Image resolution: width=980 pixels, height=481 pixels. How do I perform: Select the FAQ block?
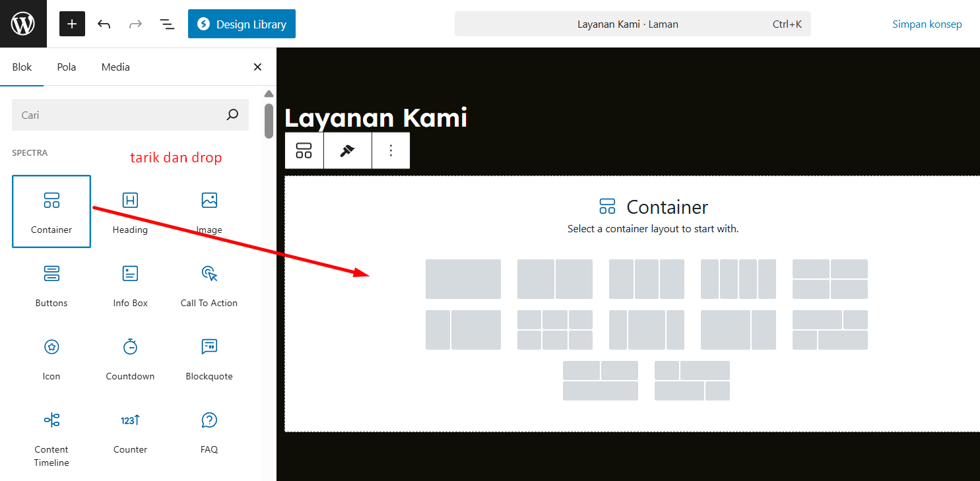pos(209,432)
